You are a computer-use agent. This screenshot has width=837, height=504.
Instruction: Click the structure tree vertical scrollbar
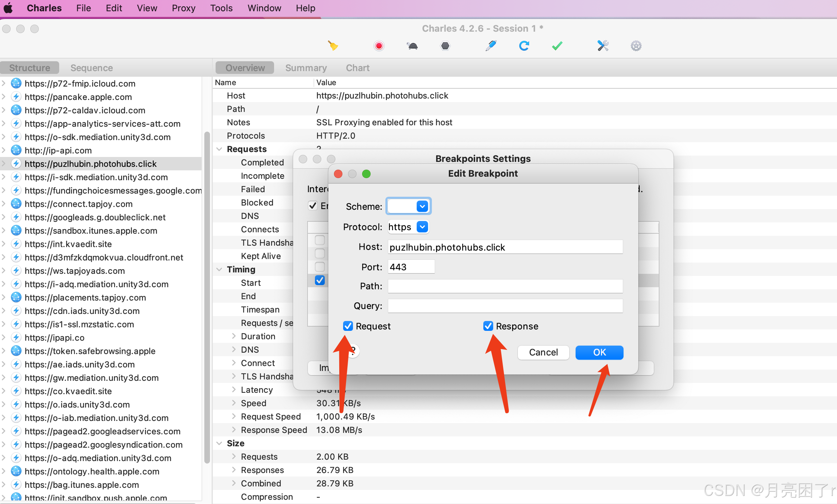[207, 297]
